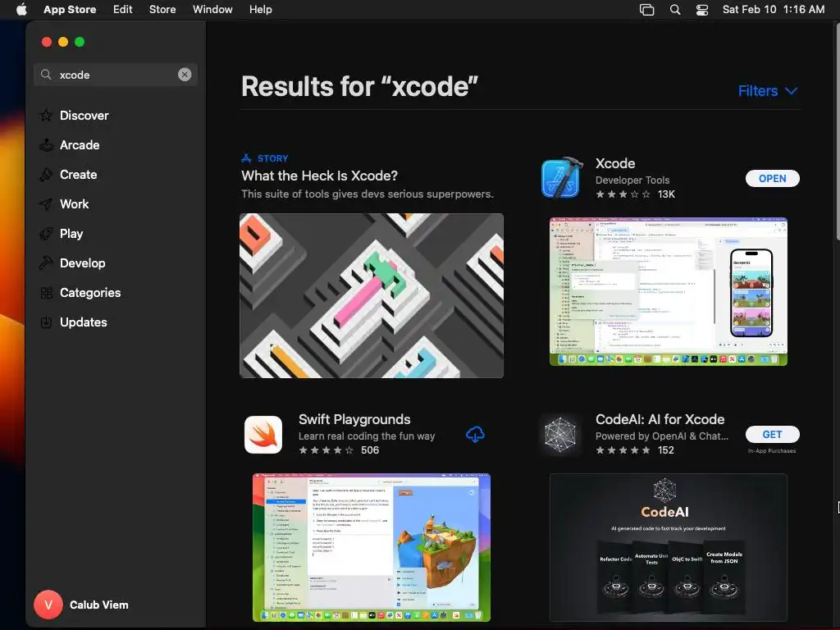Click the xcode search field
Image resolution: width=840 pixels, height=630 pixels.
(116, 75)
